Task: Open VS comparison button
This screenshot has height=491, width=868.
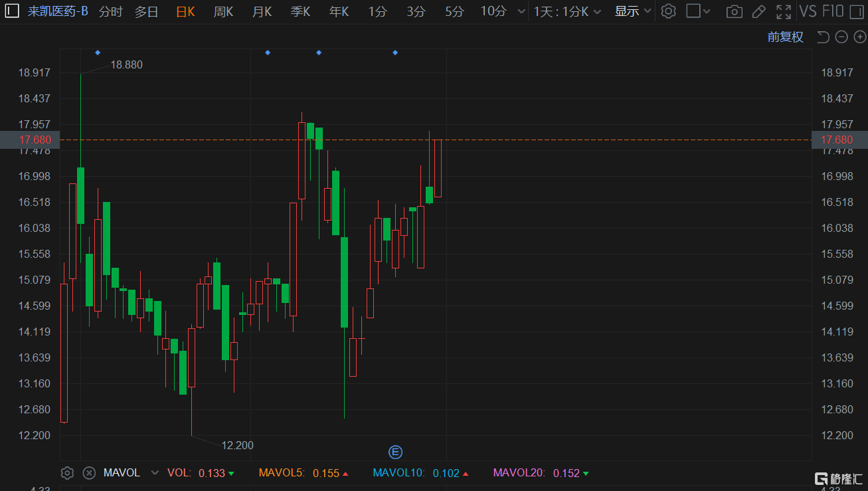Action: coord(808,11)
